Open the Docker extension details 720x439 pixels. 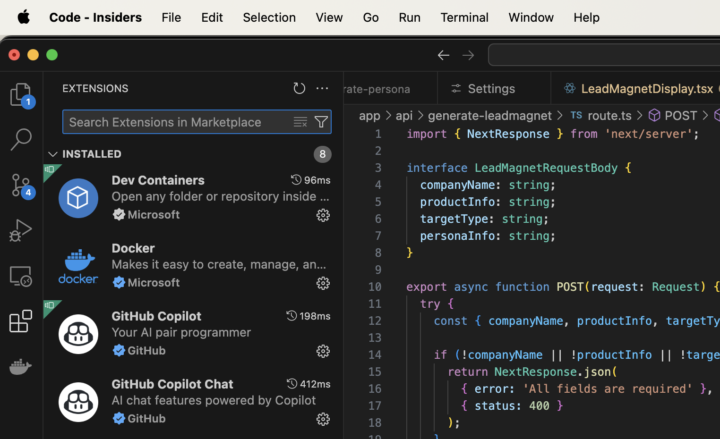pyautogui.click(x=193, y=266)
